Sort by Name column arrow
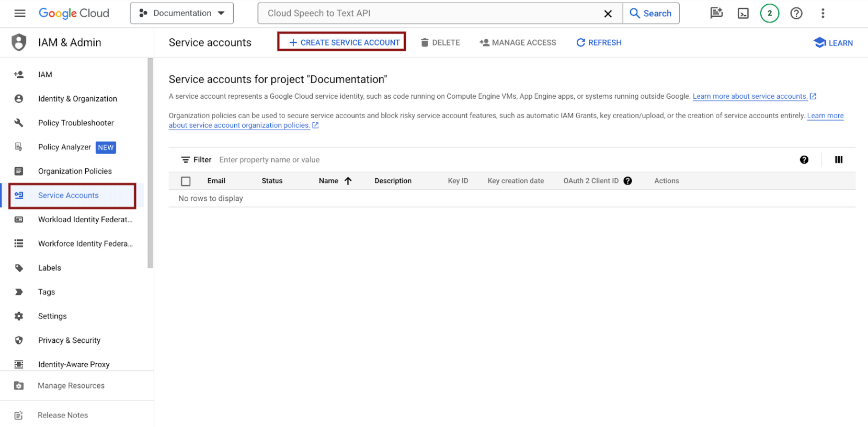This screenshot has height=427, width=868. (x=348, y=181)
